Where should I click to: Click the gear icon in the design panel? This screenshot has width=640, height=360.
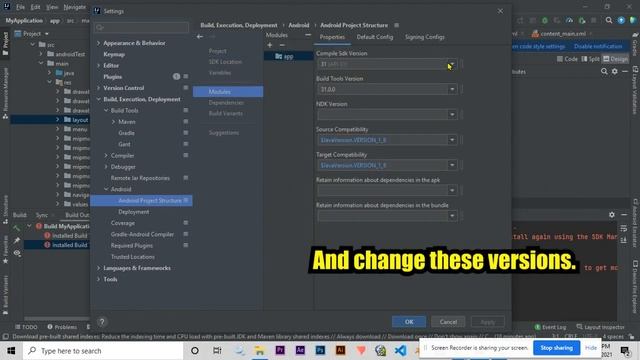click(614, 71)
